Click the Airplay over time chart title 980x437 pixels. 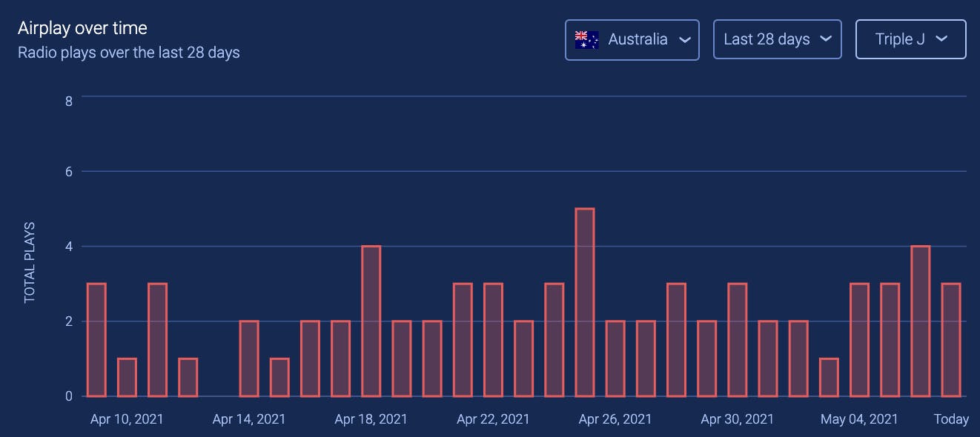pos(82,27)
